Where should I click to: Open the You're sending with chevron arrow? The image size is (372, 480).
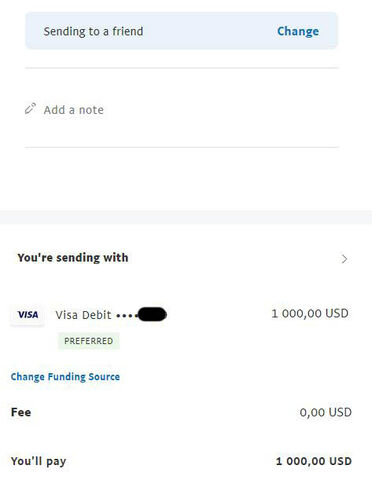tap(344, 259)
